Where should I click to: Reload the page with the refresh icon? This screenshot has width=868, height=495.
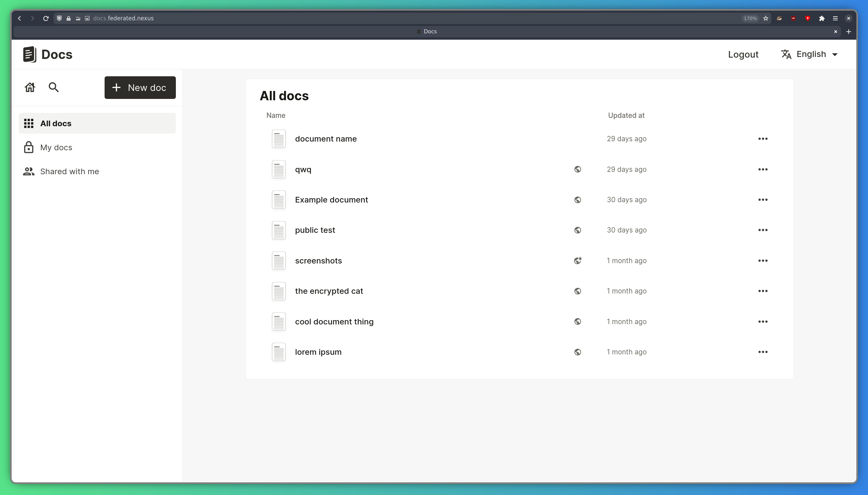point(46,18)
